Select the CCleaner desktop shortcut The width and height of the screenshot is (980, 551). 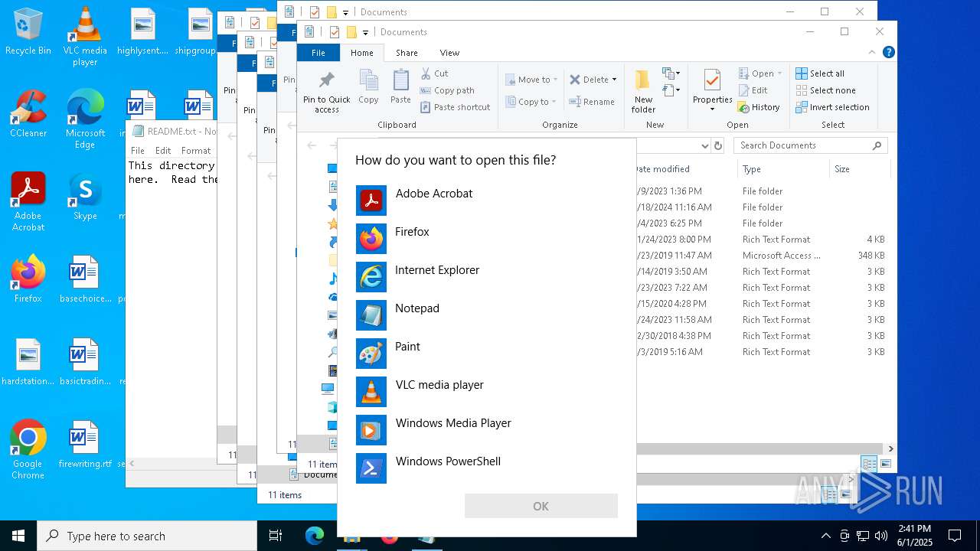tap(28, 113)
